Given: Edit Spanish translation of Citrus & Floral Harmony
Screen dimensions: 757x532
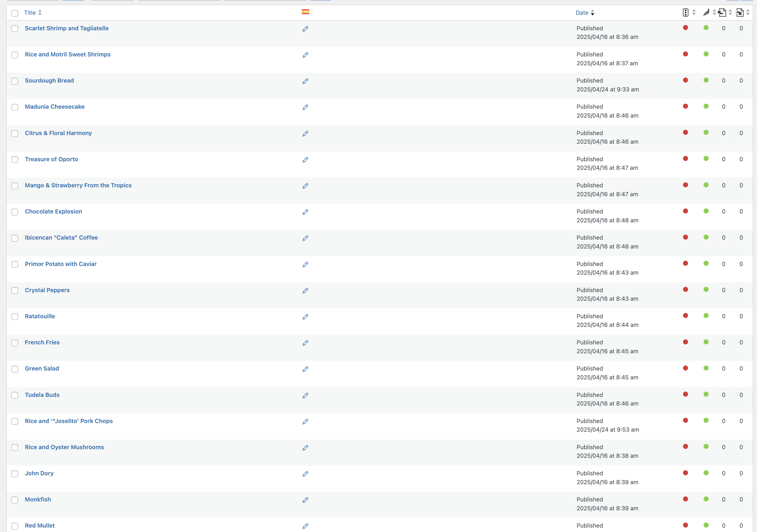Looking at the screenshot, I should pyautogui.click(x=305, y=133).
